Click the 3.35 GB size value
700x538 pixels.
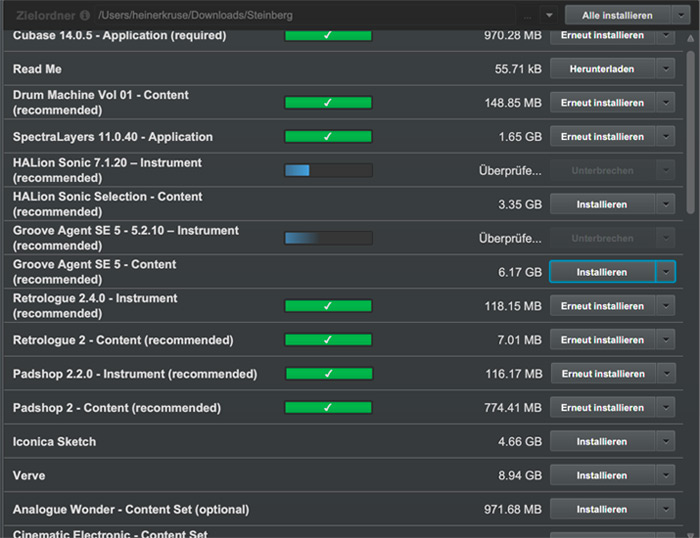pyautogui.click(x=520, y=204)
